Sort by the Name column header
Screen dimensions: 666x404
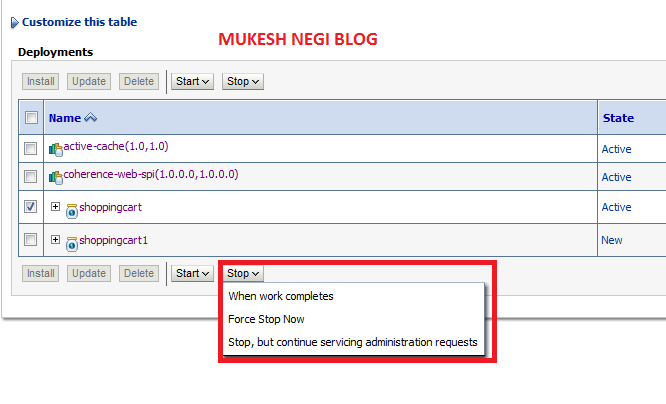point(65,118)
